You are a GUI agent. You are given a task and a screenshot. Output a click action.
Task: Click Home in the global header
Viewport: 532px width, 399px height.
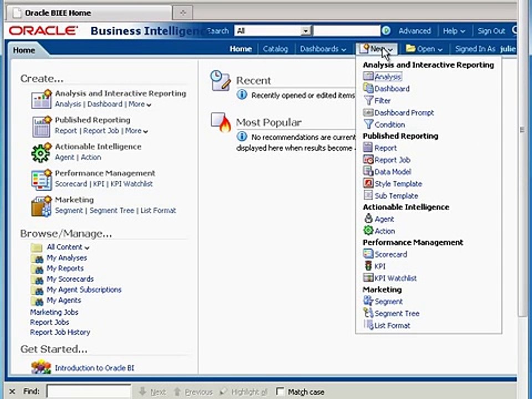pos(241,49)
